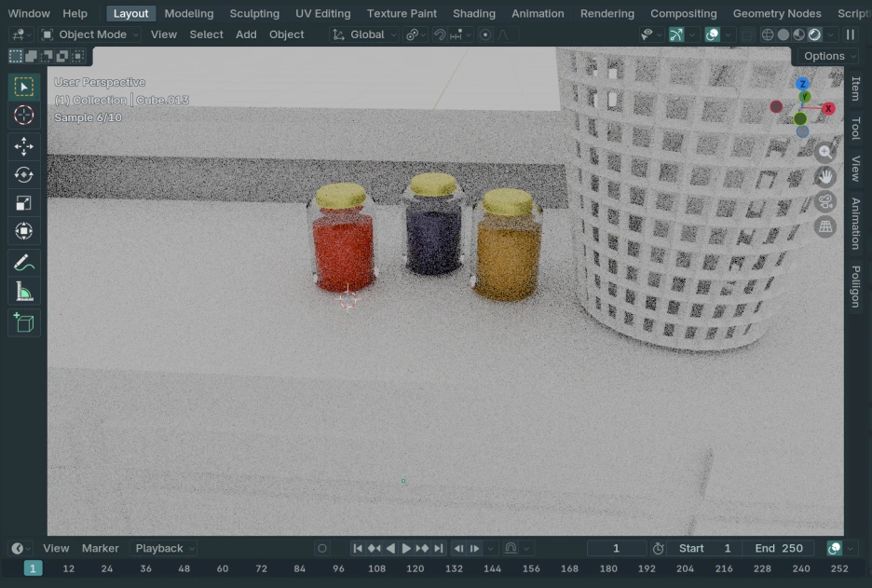Toggle the viewport overlays button
Image resolution: width=872 pixels, height=588 pixels.
pos(712,34)
